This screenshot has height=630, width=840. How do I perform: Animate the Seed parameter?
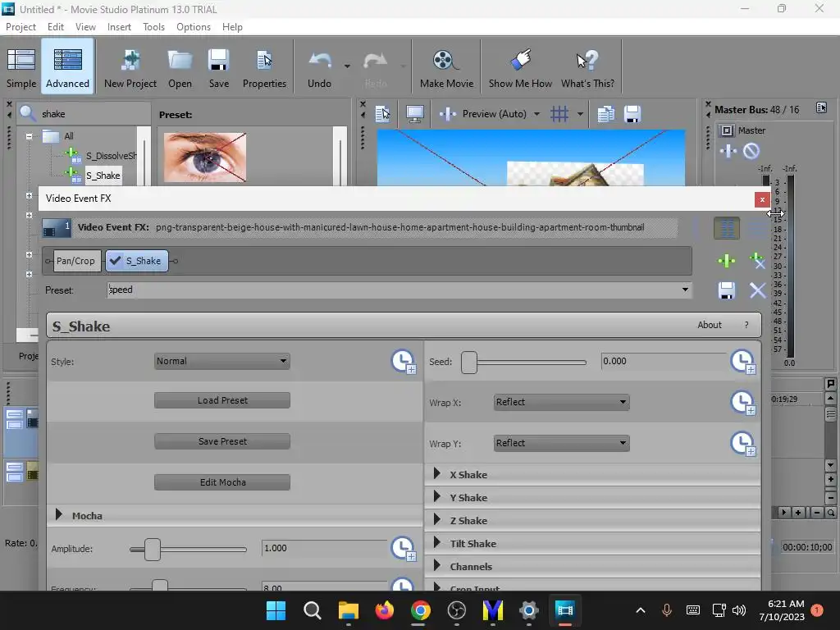point(742,362)
